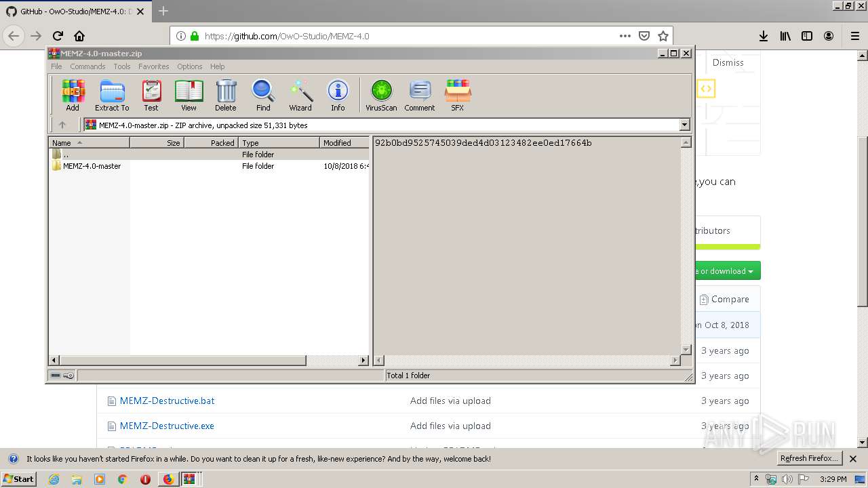Screen dimensions: 868x488
Task: Click the Delete trash icon
Action: coord(226,95)
